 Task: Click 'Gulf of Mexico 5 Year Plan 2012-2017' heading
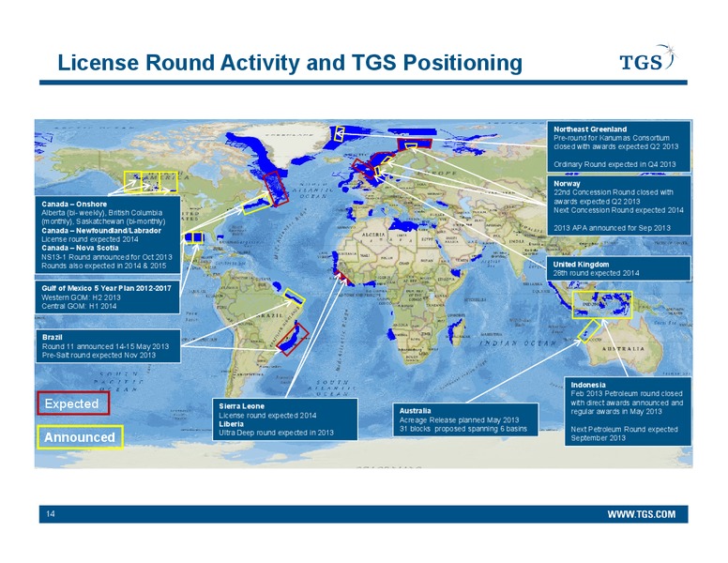point(106,288)
